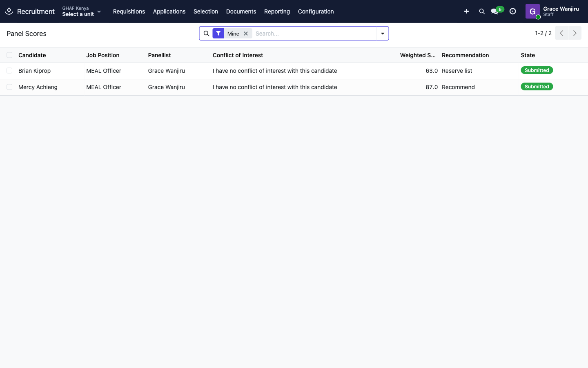Viewport: 588px width, 368px height.
Task: Click the 87.0 weighted score cell
Action: tap(432, 87)
